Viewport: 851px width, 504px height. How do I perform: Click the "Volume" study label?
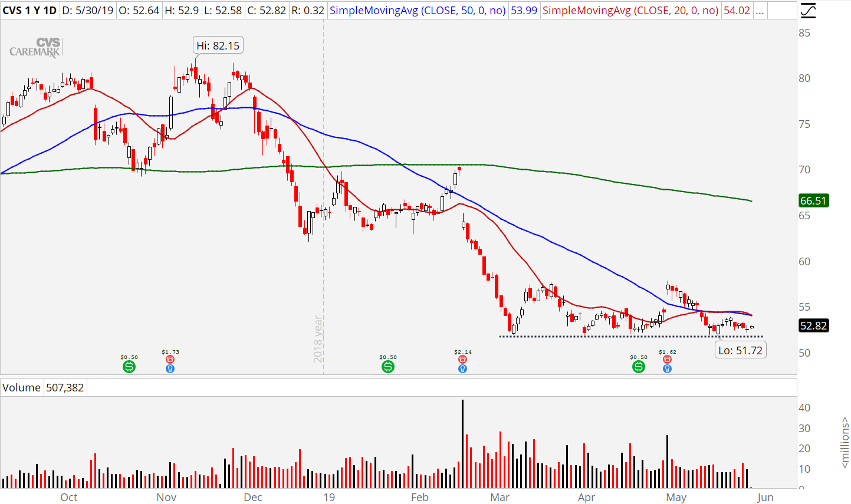21,387
